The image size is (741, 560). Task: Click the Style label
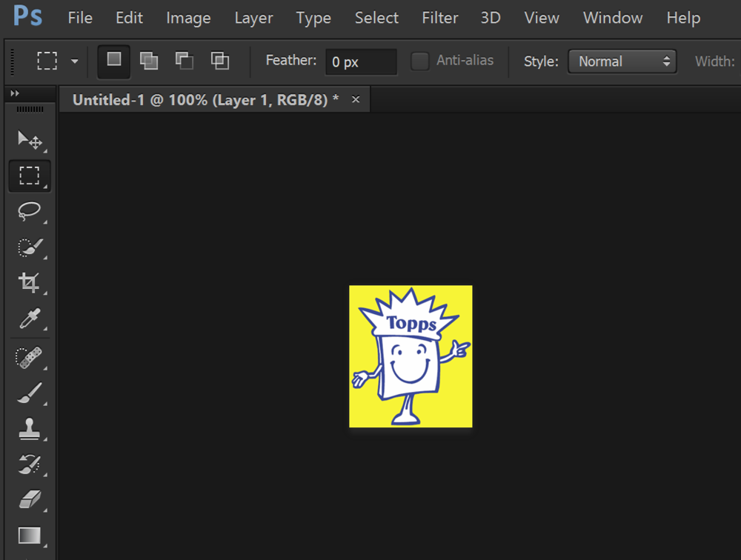pyautogui.click(x=541, y=61)
